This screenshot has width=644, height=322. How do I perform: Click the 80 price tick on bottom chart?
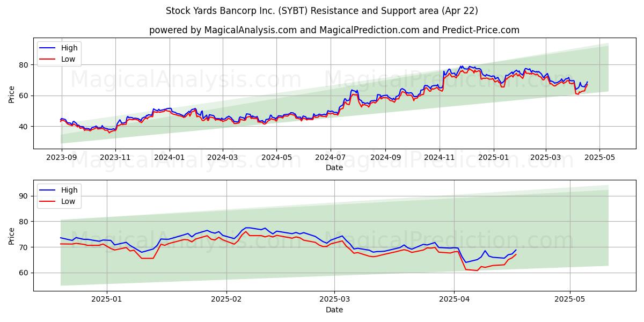(x=25, y=222)
